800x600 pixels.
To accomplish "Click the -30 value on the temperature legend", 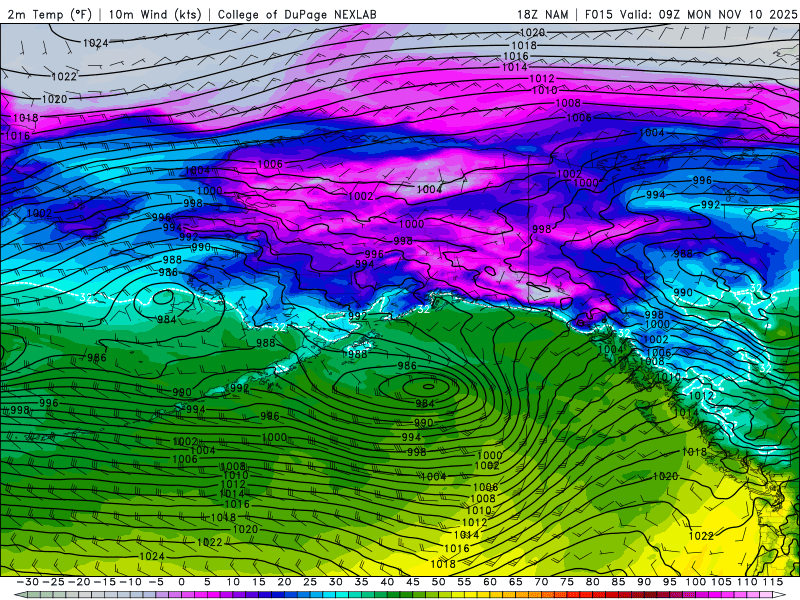I will (x=28, y=582).
